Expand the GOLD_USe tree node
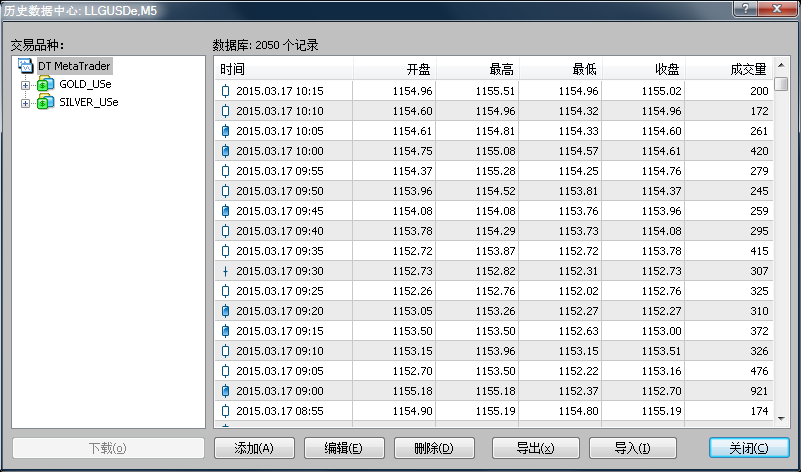This screenshot has height=472, width=801. click(25, 85)
